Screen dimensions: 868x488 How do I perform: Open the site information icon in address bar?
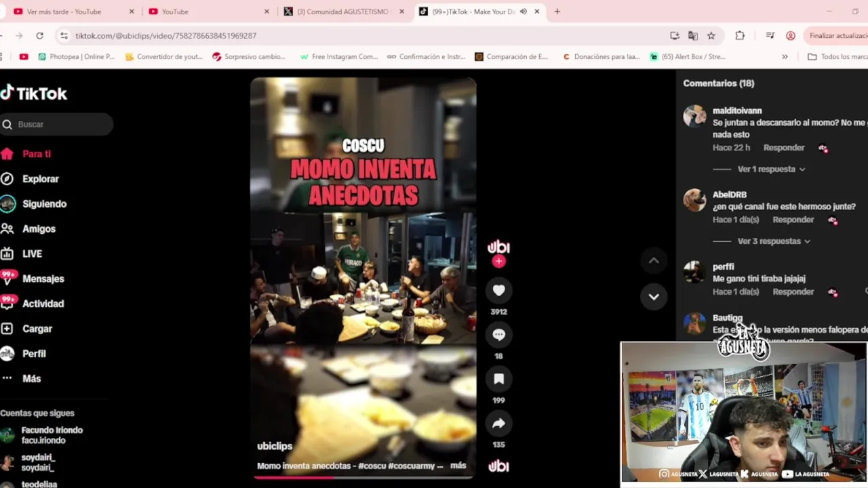[x=64, y=36]
